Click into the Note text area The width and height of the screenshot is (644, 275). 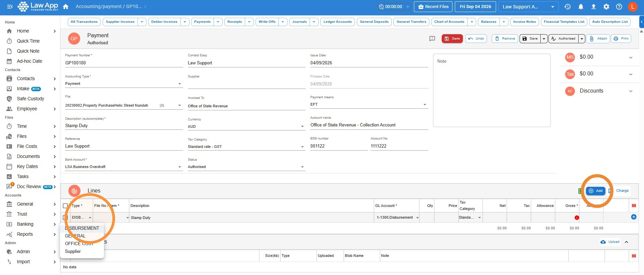pyautogui.click(x=492, y=91)
